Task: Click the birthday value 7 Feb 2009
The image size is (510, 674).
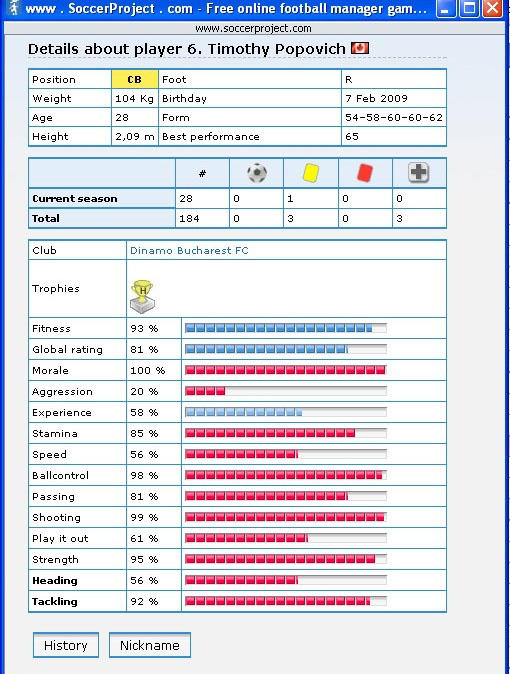Action: point(376,98)
